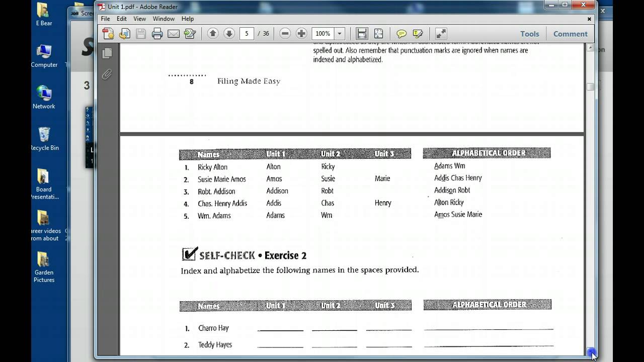
Task: Open the View menu
Action: click(139, 19)
